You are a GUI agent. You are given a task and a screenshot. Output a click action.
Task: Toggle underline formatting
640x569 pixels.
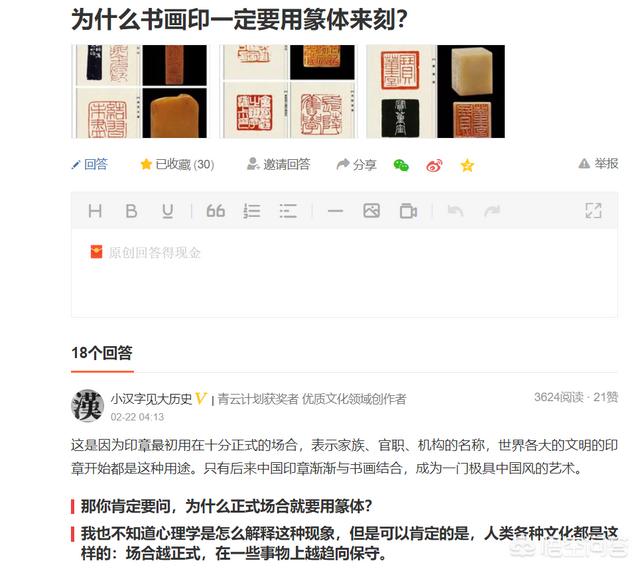167,211
